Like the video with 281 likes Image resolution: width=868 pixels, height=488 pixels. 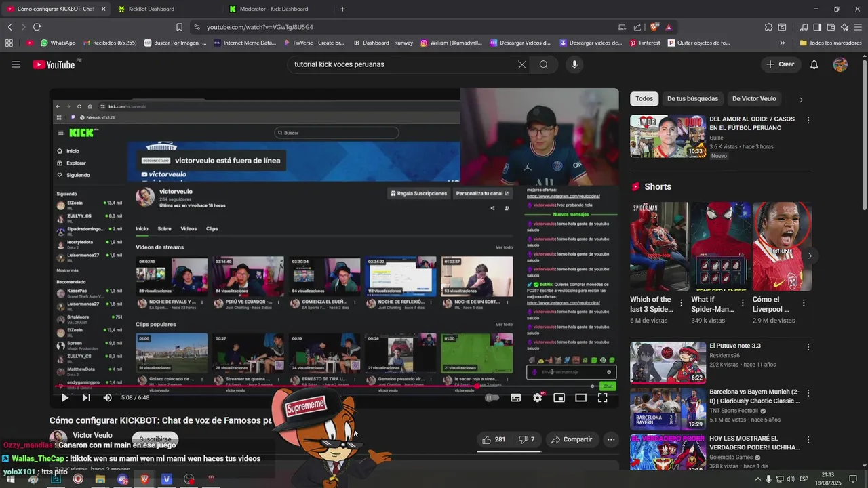click(x=493, y=439)
